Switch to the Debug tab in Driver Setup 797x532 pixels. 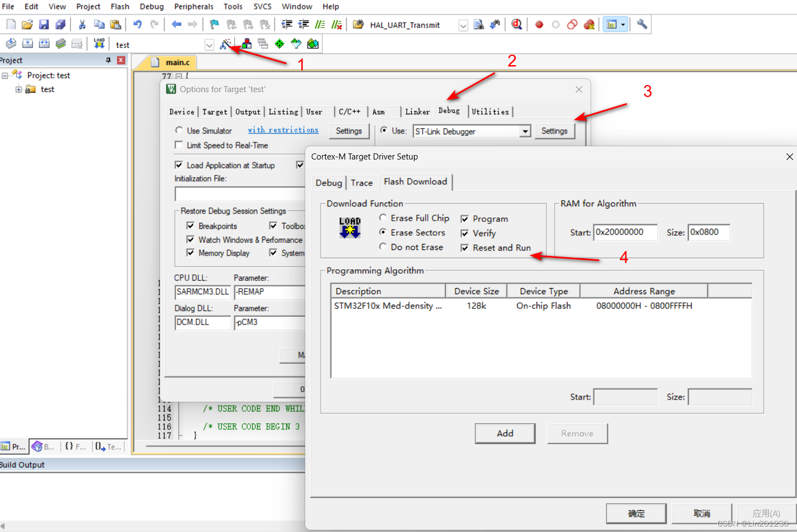(x=329, y=183)
